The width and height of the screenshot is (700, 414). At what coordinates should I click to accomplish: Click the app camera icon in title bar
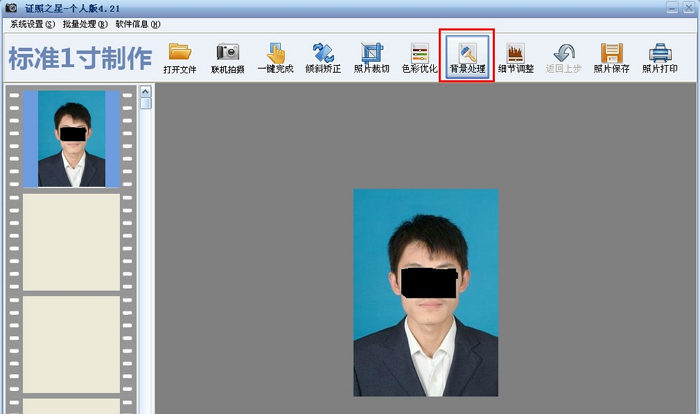tap(11, 8)
